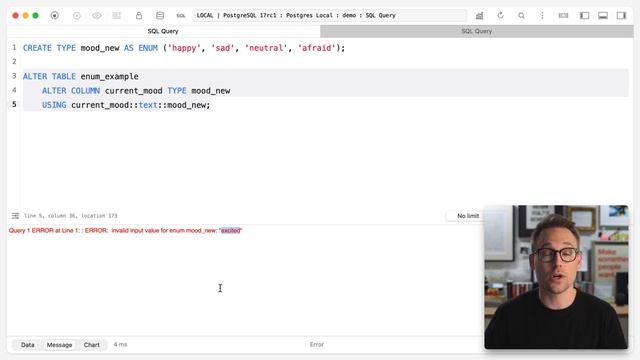640x360 pixels.
Task: Open the No limit dropdown
Action: (x=468, y=216)
